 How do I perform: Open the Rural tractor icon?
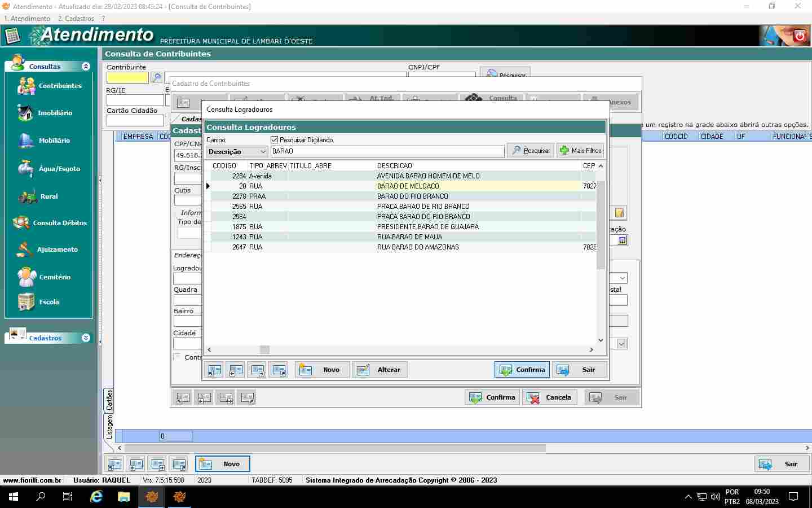27,196
